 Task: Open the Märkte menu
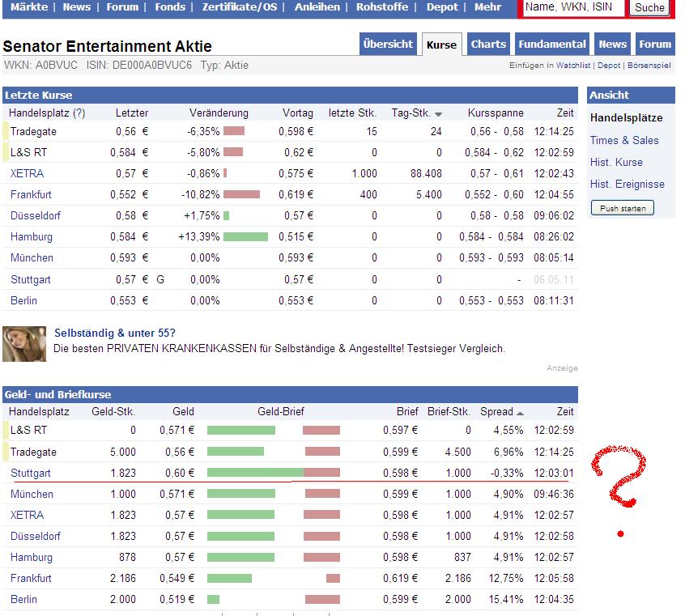pos(29,7)
